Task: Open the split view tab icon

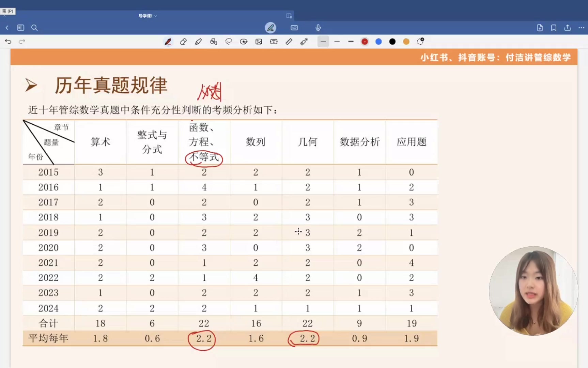Action: coord(289,16)
